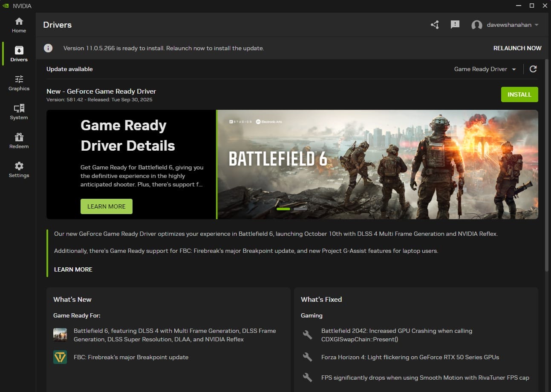This screenshot has width=551, height=392.
Task: Click the NVIDIA logo in the title bar
Action: click(6, 6)
